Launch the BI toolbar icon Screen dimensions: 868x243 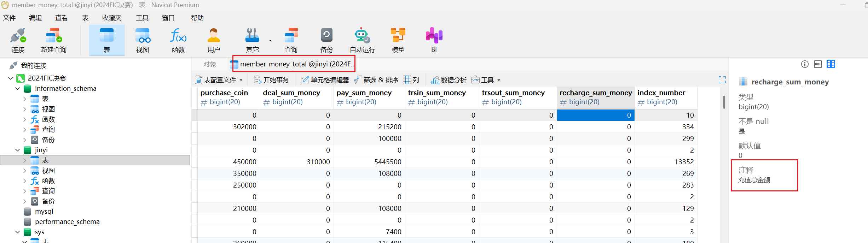434,40
